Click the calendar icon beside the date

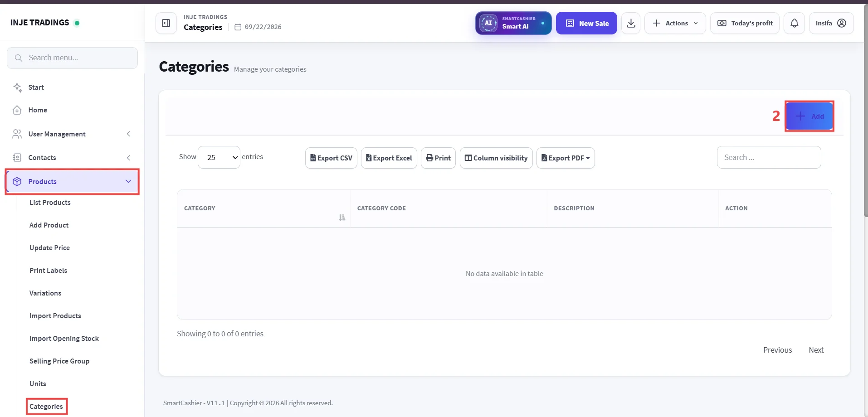(238, 27)
